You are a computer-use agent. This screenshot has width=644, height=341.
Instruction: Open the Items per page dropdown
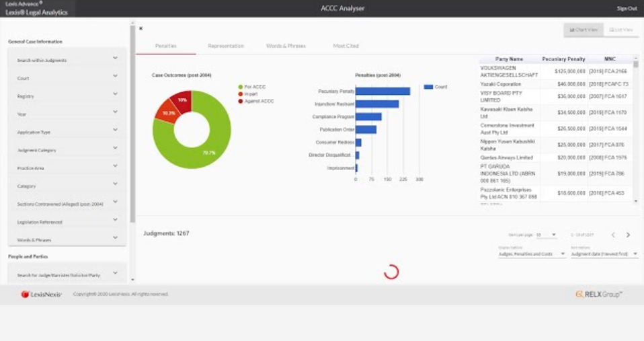pyautogui.click(x=546, y=235)
